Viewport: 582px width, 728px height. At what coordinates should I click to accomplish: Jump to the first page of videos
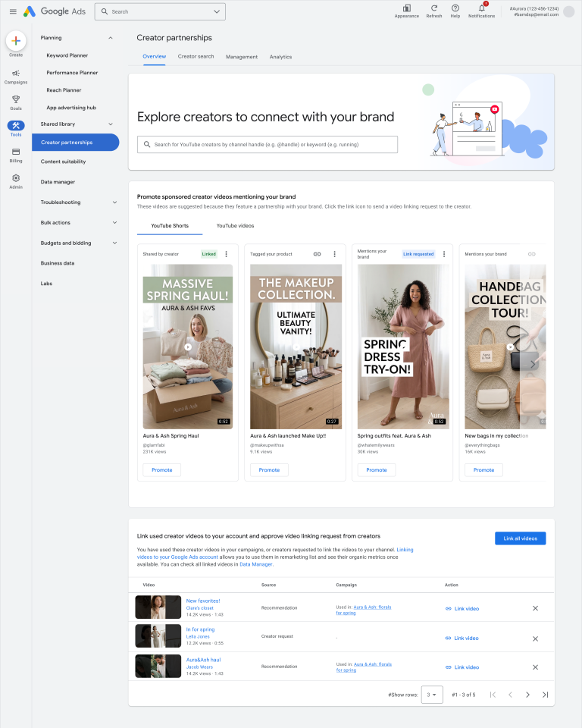493,695
